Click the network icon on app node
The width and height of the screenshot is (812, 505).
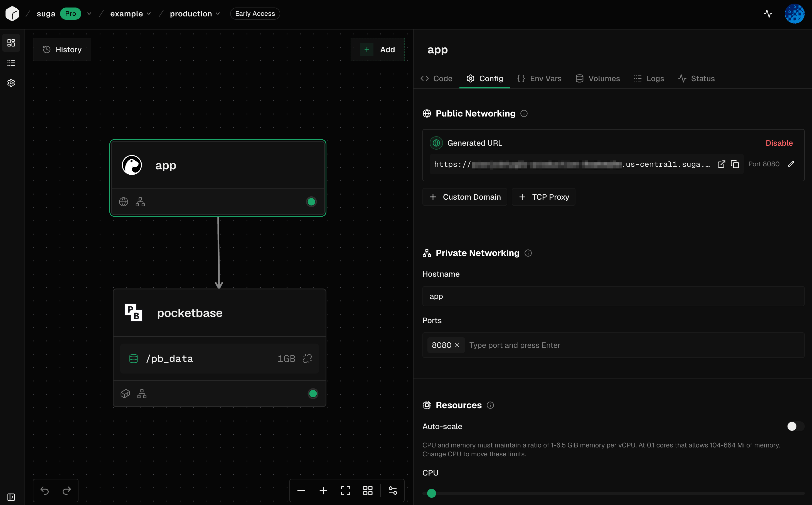(140, 202)
